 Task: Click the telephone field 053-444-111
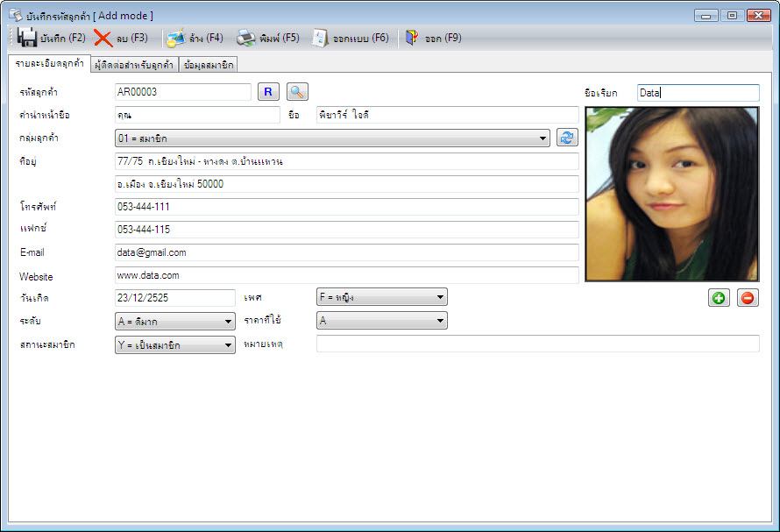point(347,207)
